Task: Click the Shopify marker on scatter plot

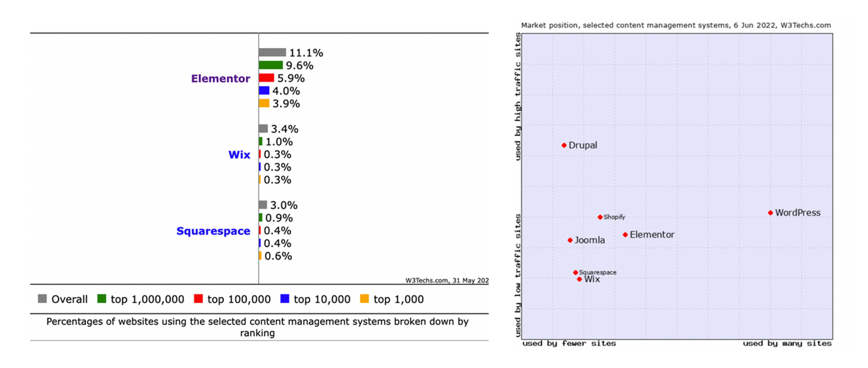Action: pyautogui.click(x=600, y=217)
